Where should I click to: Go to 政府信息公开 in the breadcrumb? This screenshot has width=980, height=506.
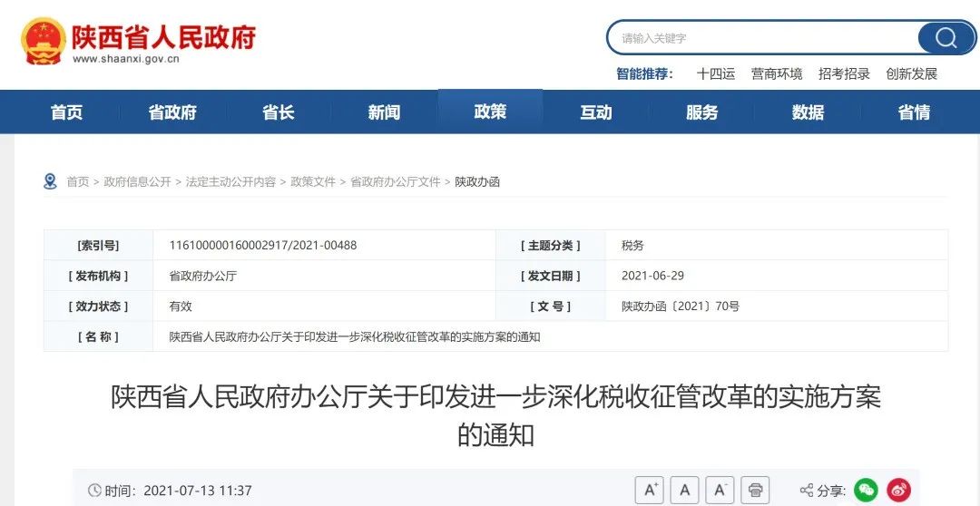click(x=137, y=181)
